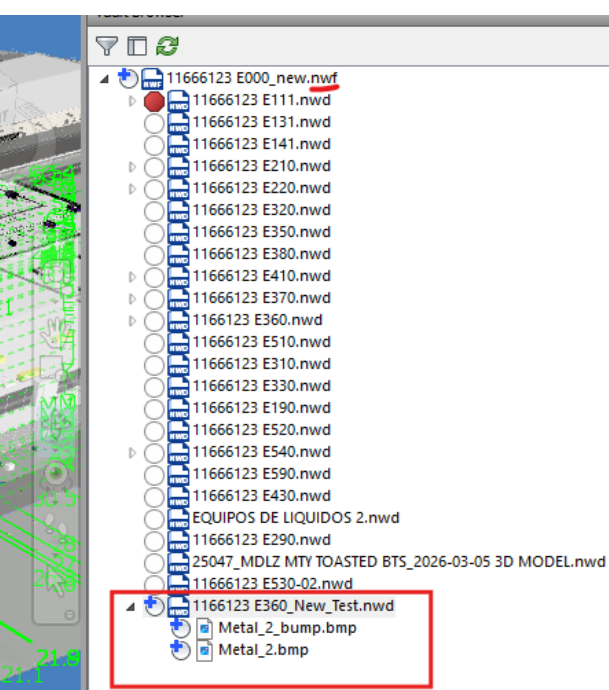Click status circle for 25047_MDLZ MTY TOASTED BTS model
Image resolution: width=609 pixels, height=690 pixels.
(x=154, y=563)
